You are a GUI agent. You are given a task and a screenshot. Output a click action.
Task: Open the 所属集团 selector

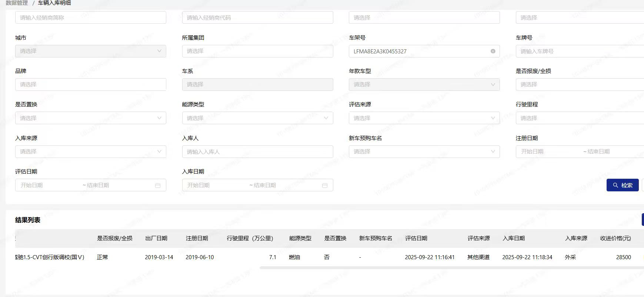point(258,51)
